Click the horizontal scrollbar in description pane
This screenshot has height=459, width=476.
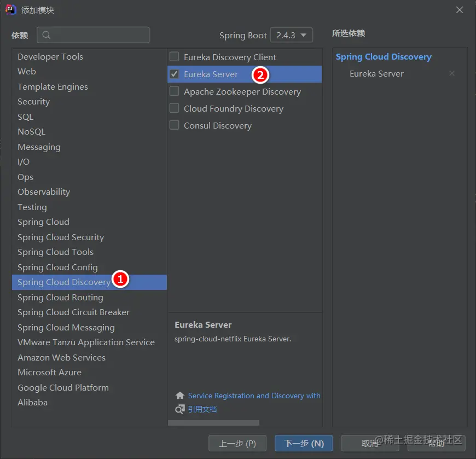click(x=213, y=423)
